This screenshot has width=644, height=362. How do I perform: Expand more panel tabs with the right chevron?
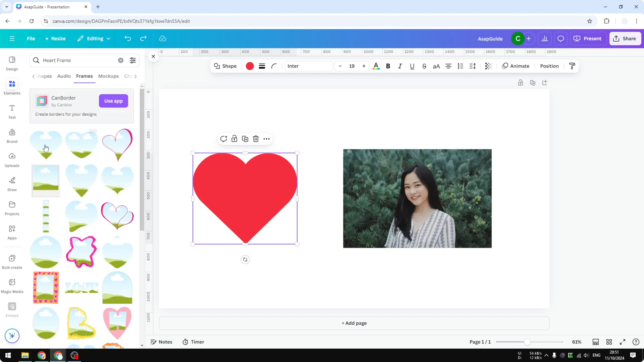[136, 76]
